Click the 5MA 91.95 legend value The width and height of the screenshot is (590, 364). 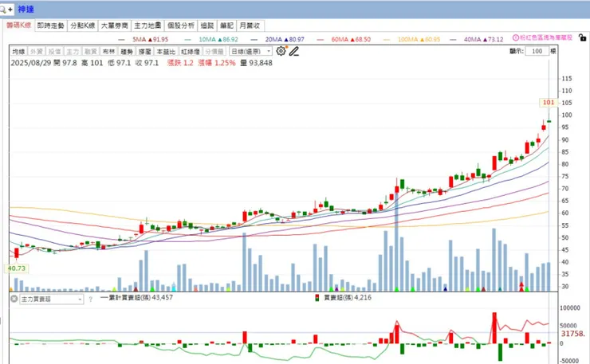tap(151, 40)
